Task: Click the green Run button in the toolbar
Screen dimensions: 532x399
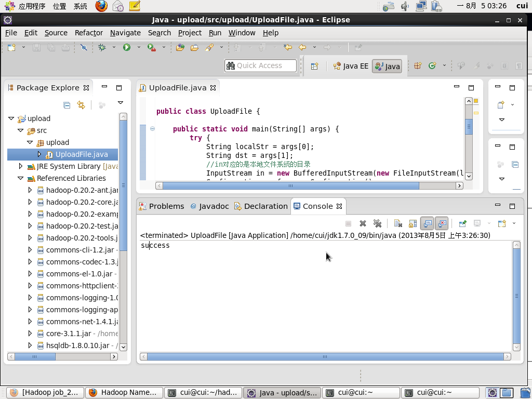Action: pyautogui.click(x=127, y=47)
